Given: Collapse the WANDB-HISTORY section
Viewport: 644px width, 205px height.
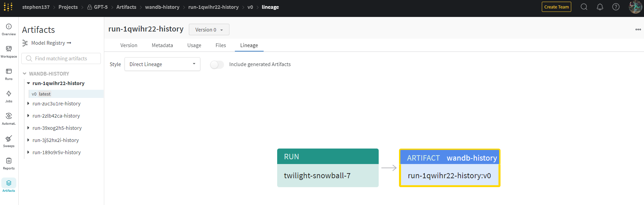Looking at the screenshot, I should pos(24,74).
